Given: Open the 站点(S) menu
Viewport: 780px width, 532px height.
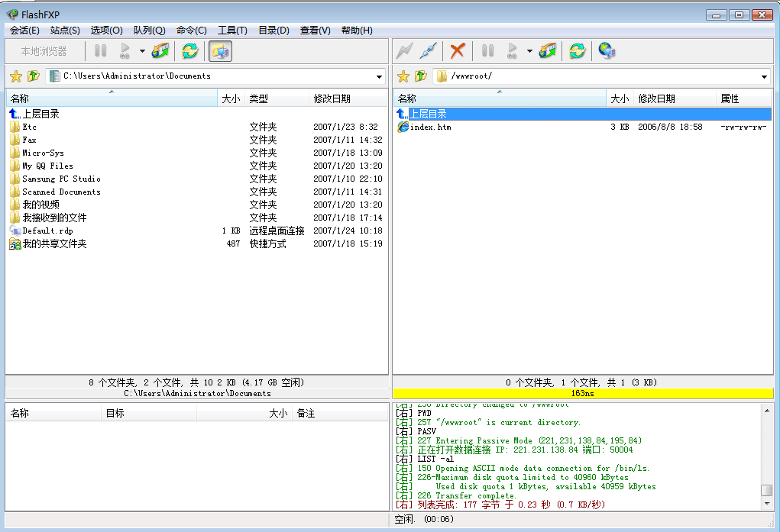Looking at the screenshot, I should 65,31.
